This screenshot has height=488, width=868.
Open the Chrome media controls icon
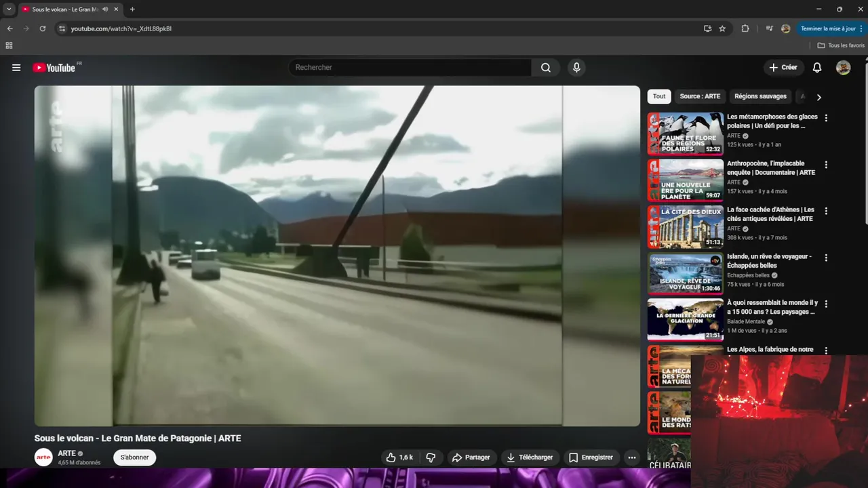(x=769, y=28)
